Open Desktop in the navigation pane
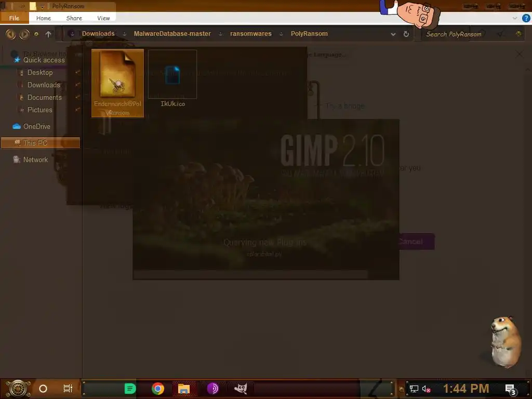The image size is (532, 399). [x=39, y=72]
